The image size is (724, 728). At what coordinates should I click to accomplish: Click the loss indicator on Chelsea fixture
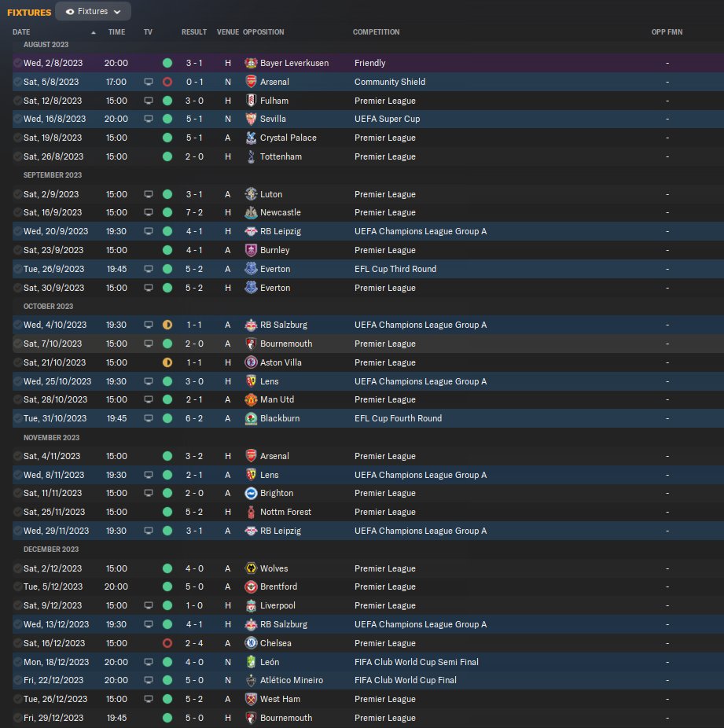(167, 644)
